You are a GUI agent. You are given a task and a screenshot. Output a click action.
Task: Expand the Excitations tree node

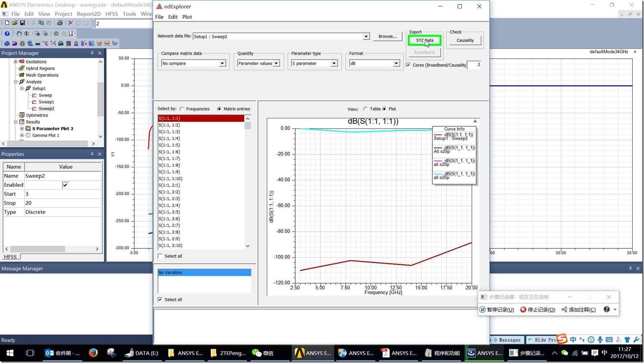[16, 61]
